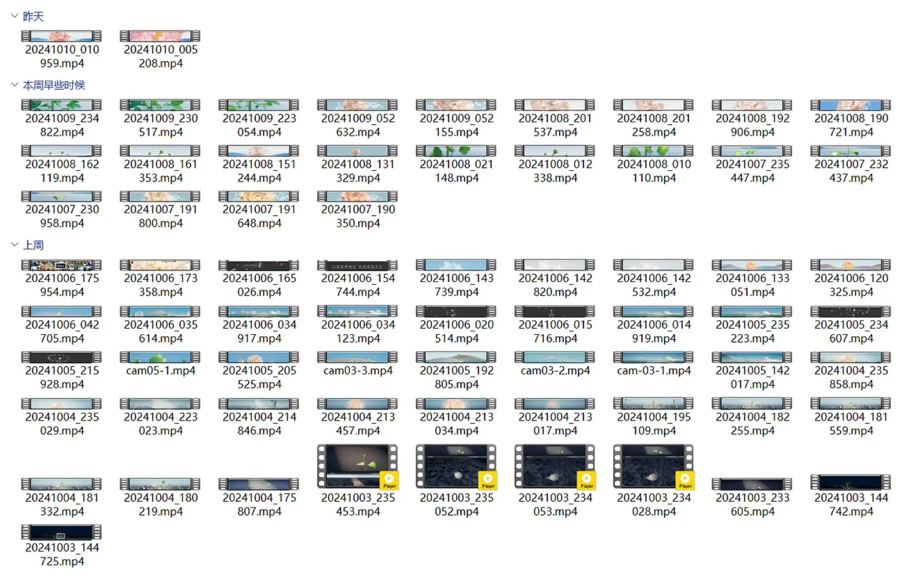Select the cam-03-1.mp4 video thumbnail
This screenshot has height=588, width=904.
[653, 357]
